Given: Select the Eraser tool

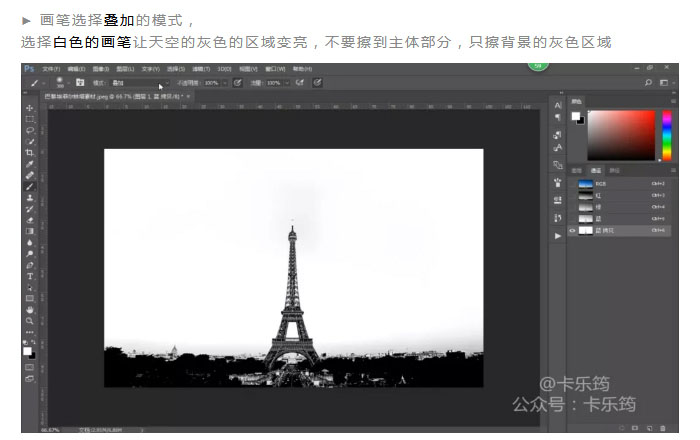Looking at the screenshot, I should pos(30,219).
